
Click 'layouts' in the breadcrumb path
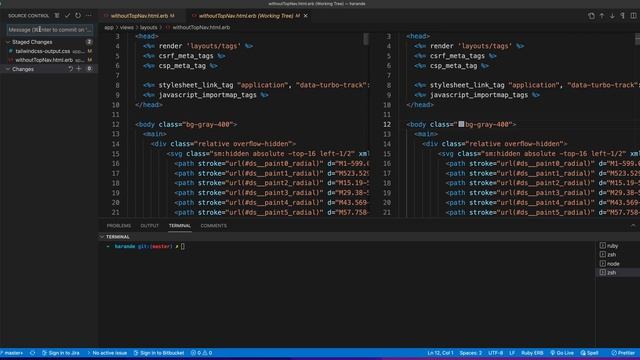149,27
